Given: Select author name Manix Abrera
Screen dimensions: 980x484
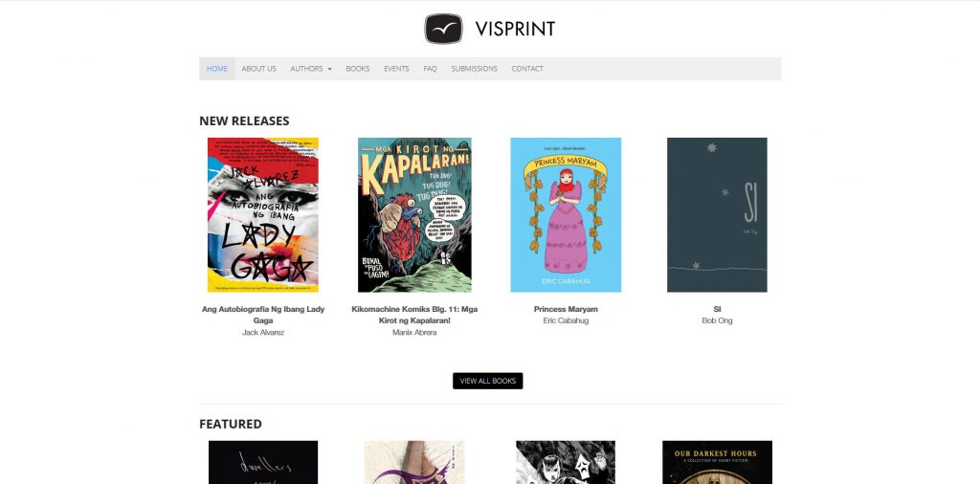Looking at the screenshot, I should point(414,332).
